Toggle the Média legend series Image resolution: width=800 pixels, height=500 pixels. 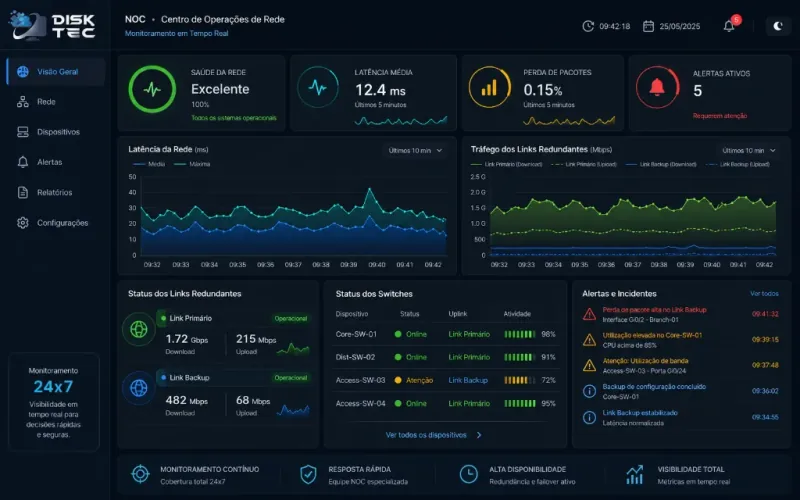point(149,164)
